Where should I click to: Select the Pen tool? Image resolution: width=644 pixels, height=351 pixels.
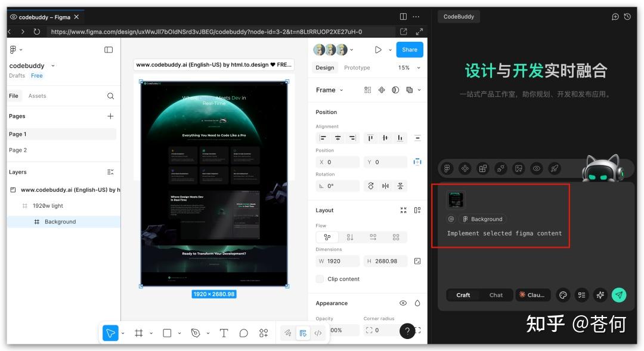(x=196, y=333)
